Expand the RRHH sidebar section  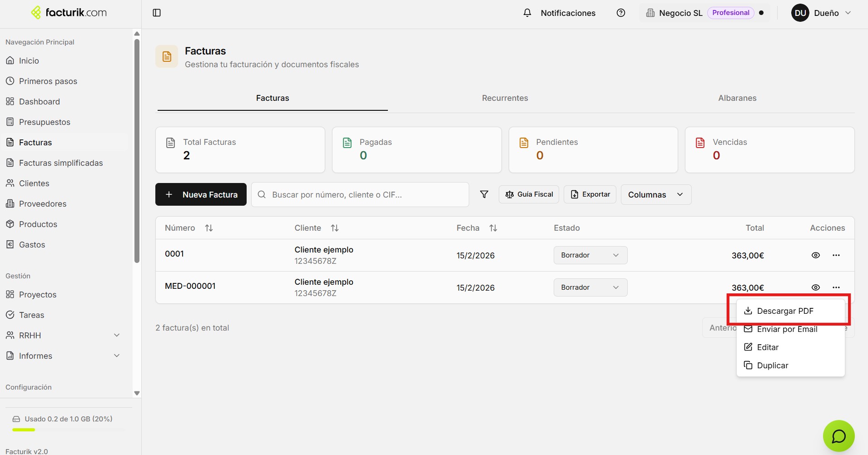pos(117,335)
